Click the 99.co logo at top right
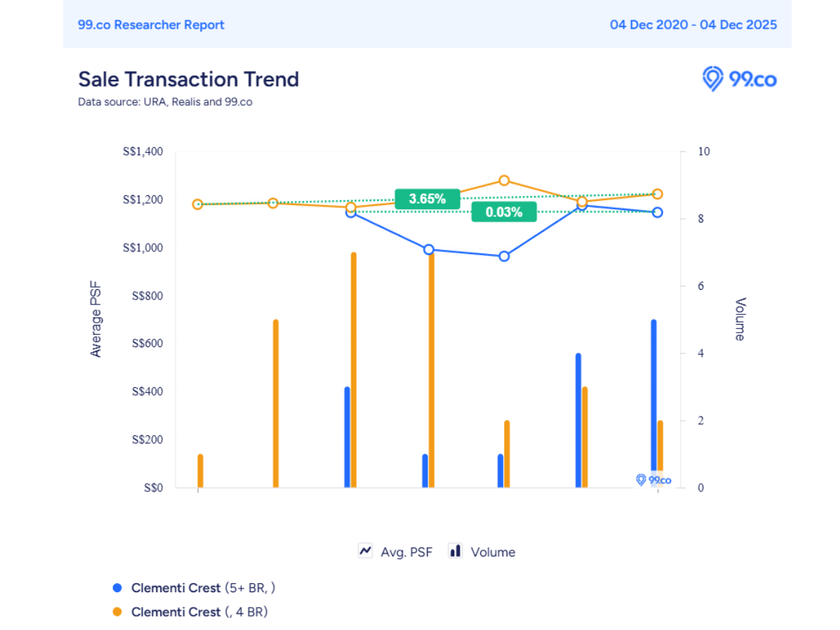The image size is (840, 630). coord(739,79)
